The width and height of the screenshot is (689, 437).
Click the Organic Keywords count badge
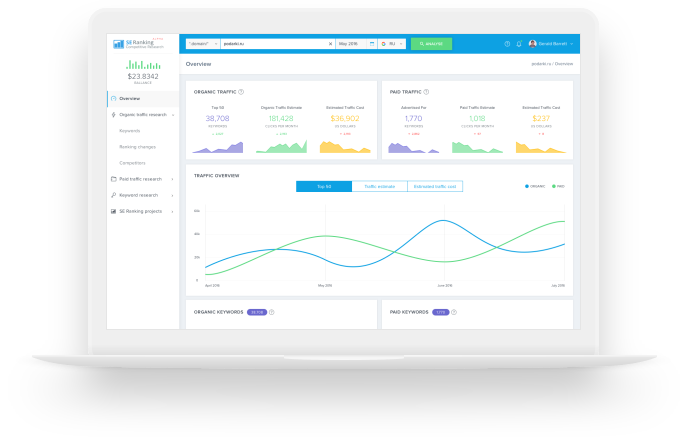(x=257, y=312)
